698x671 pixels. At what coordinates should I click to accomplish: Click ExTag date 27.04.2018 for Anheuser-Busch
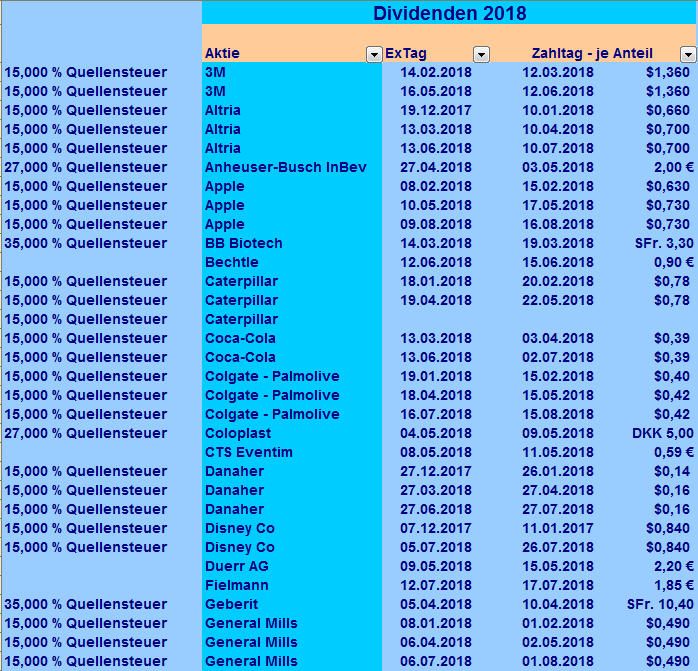[x=435, y=167]
